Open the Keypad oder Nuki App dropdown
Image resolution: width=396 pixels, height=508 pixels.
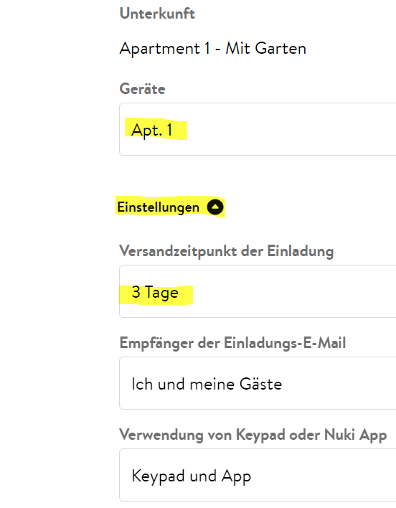coord(258,475)
